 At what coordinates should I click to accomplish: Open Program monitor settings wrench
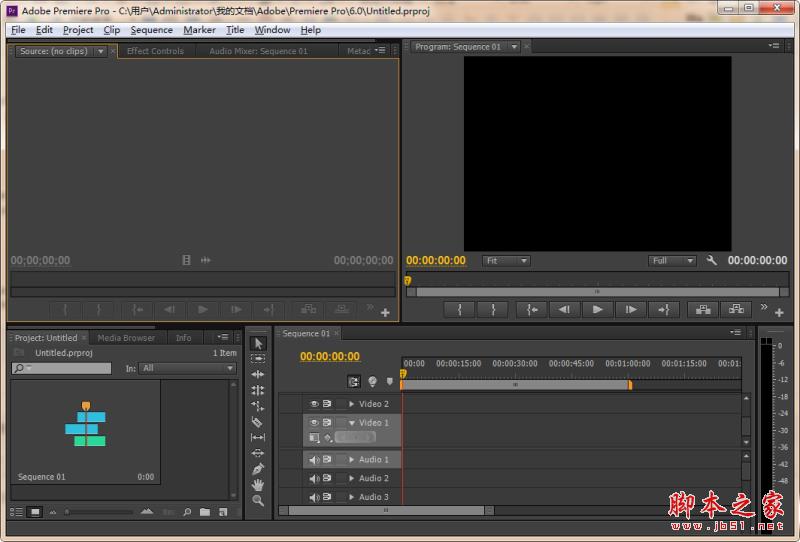click(x=712, y=260)
